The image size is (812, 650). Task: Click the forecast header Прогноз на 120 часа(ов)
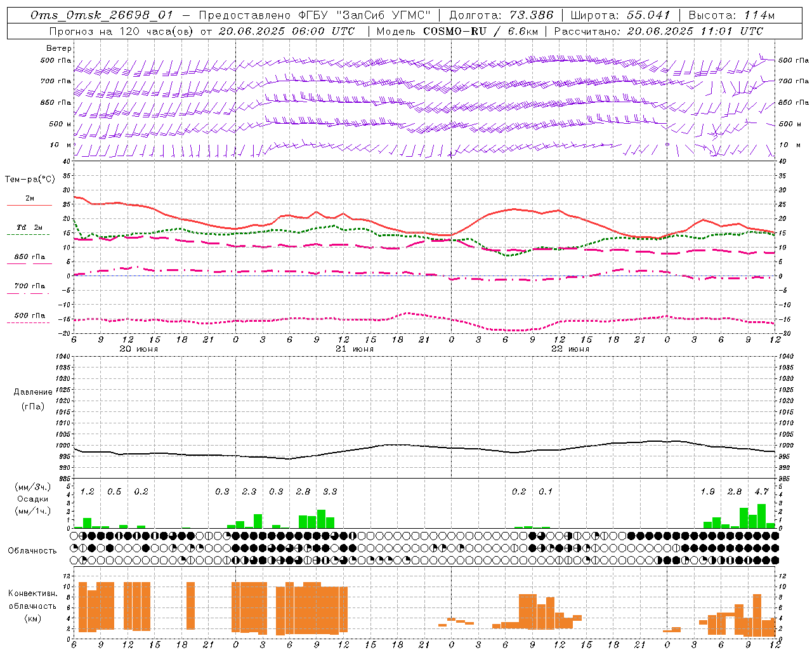[x=122, y=31]
